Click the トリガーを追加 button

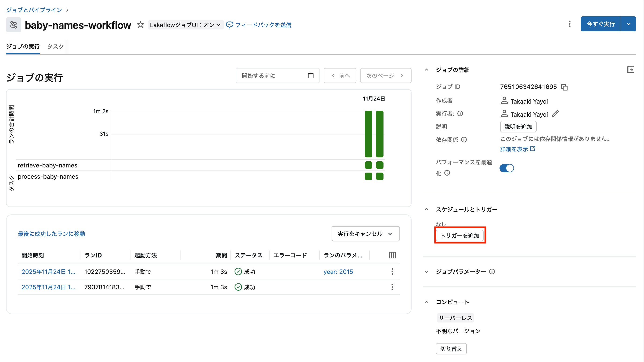click(x=460, y=235)
